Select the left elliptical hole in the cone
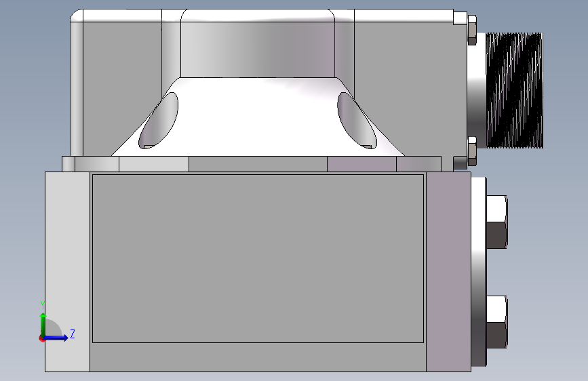This screenshot has width=588, height=381. tap(158, 121)
